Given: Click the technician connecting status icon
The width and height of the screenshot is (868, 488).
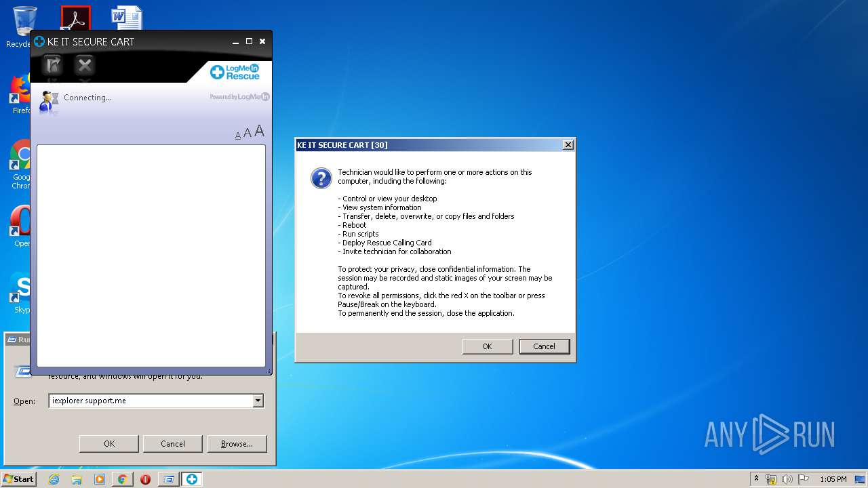Looking at the screenshot, I should (49, 100).
